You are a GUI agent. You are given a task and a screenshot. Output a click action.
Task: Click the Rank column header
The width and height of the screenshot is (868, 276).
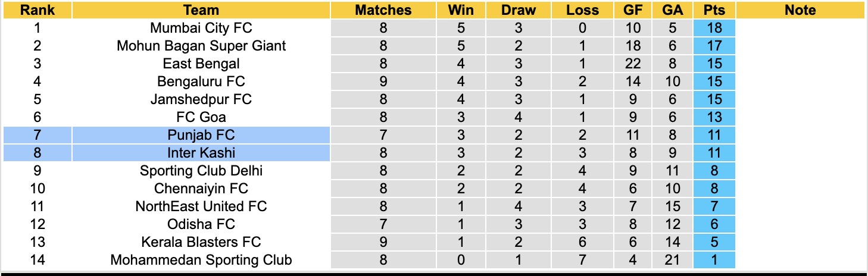coord(37,10)
